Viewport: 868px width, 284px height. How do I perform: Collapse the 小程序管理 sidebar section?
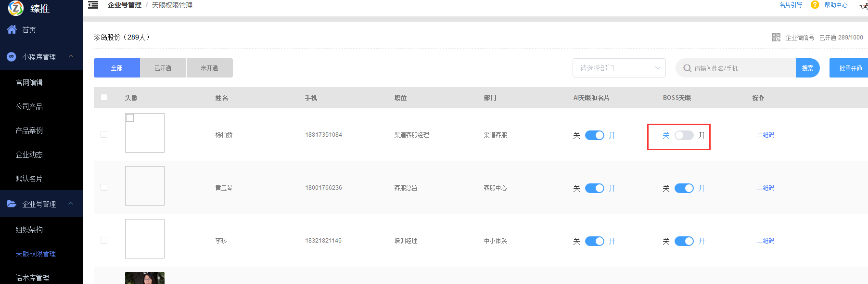[71, 56]
